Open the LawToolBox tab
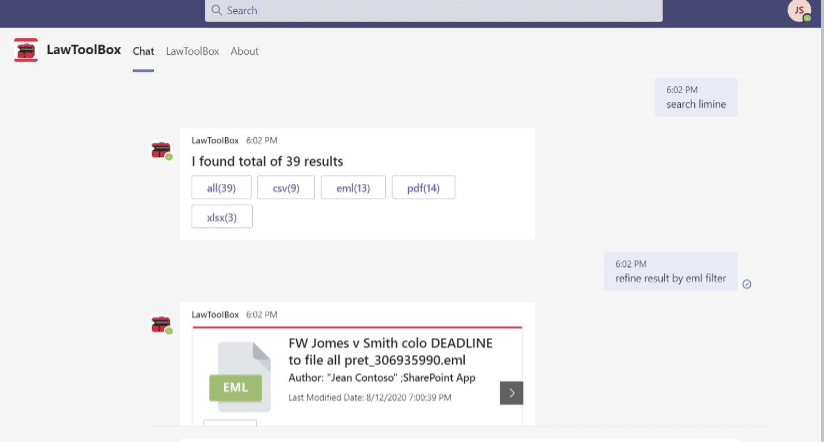This screenshot has height=443, width=825. (192, 51)
